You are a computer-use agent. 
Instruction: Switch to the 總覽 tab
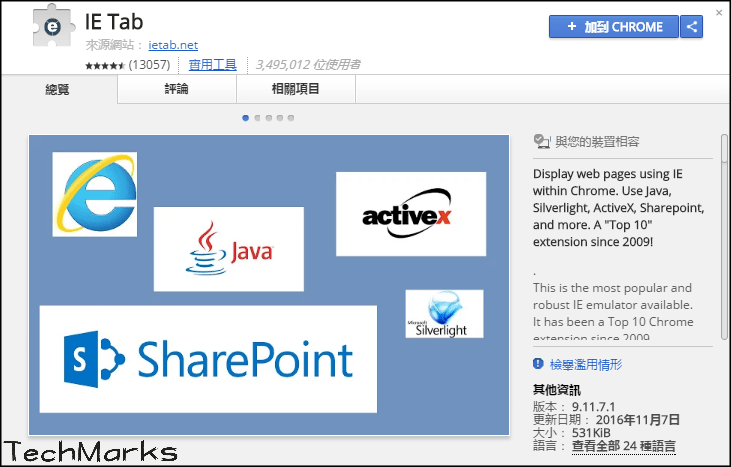59,89
